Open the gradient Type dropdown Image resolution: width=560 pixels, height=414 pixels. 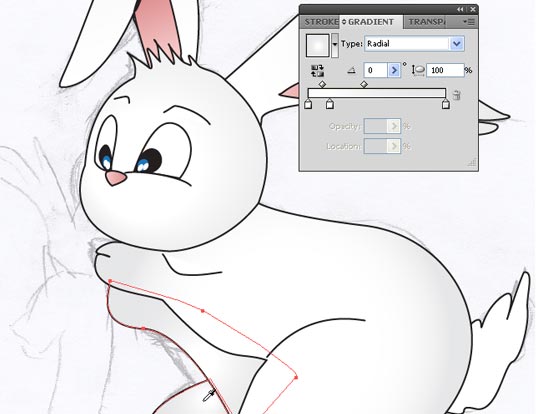tap(414, 44)
